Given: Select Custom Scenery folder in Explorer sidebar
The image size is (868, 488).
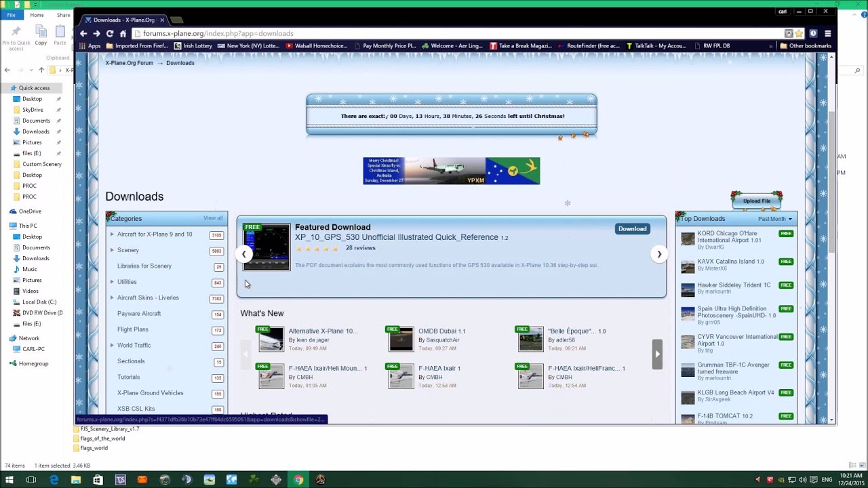Looking at the screenshot, I should click(42, 164).
